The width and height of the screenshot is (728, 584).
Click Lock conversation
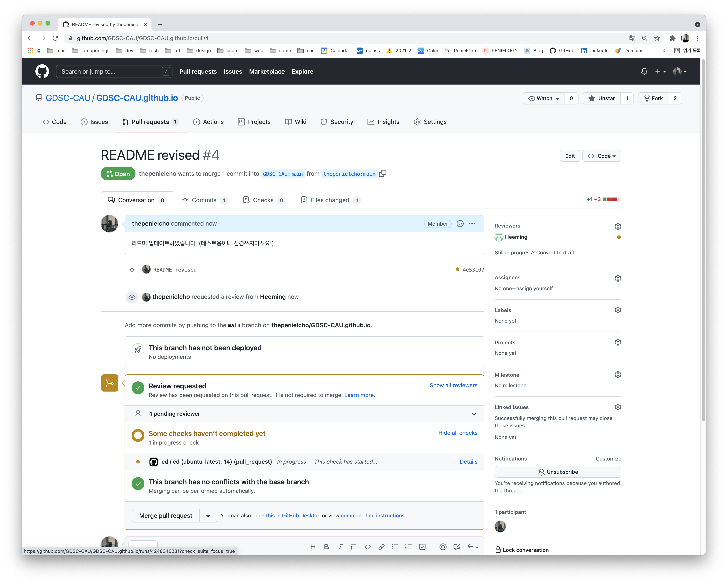522,550
